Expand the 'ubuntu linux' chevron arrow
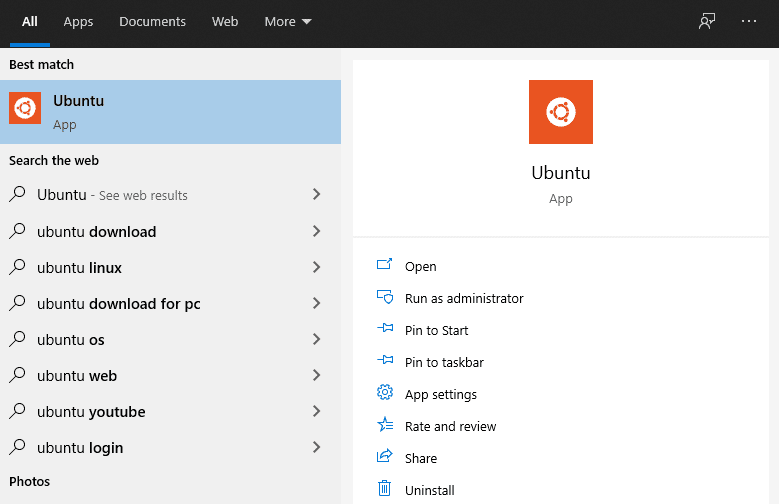 click(316, 267)
